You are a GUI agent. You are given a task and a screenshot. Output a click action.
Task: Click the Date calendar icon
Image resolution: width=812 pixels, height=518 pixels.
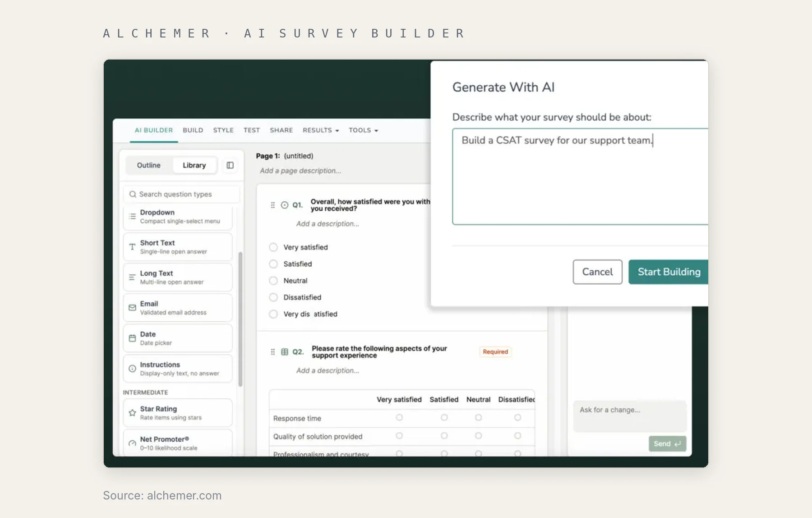pyautogui.click(x=132, y=338)
